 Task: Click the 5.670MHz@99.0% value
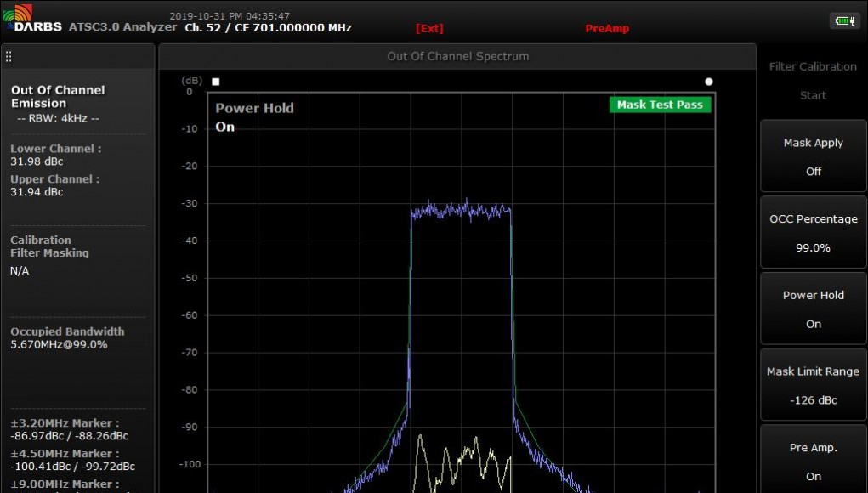tap(59, 345)
